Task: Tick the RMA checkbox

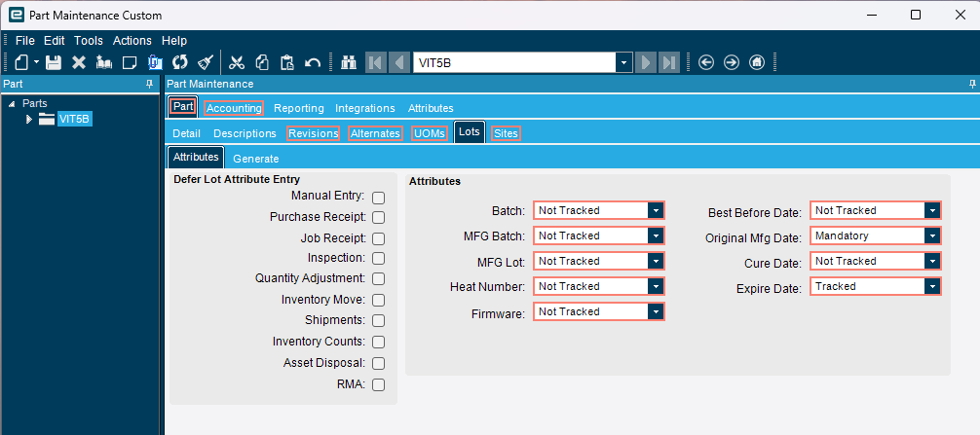Action: tap(378, 385)
